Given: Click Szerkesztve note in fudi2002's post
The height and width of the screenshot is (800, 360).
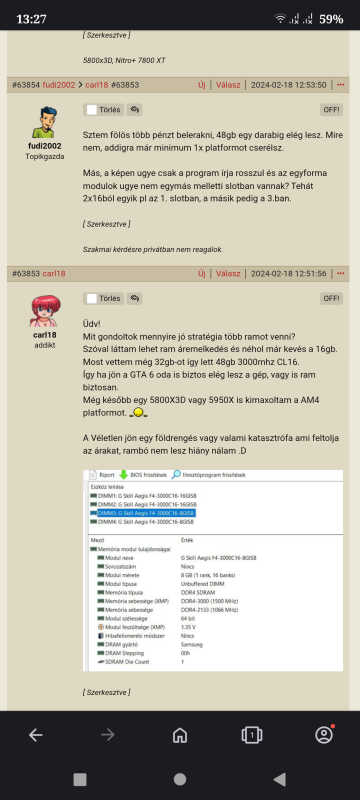Looking at the screenshot, I should 106,224.
